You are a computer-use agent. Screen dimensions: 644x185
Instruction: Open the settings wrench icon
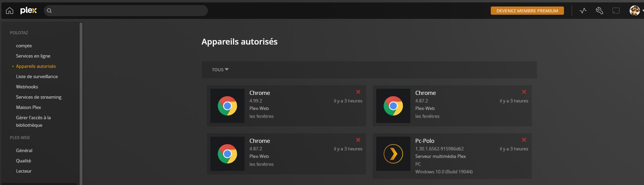599,11
